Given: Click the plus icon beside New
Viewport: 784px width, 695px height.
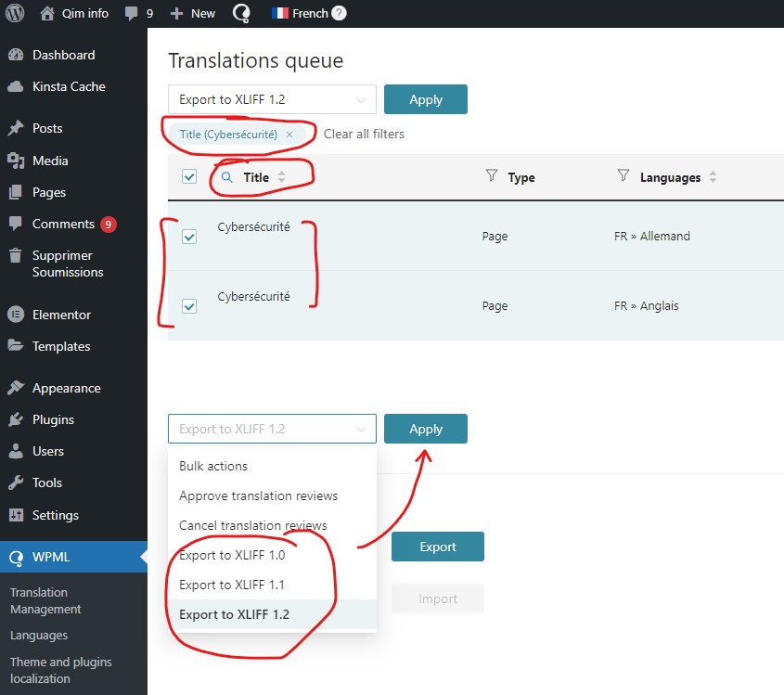Looking at the screenshot, I should click(176, 13).
